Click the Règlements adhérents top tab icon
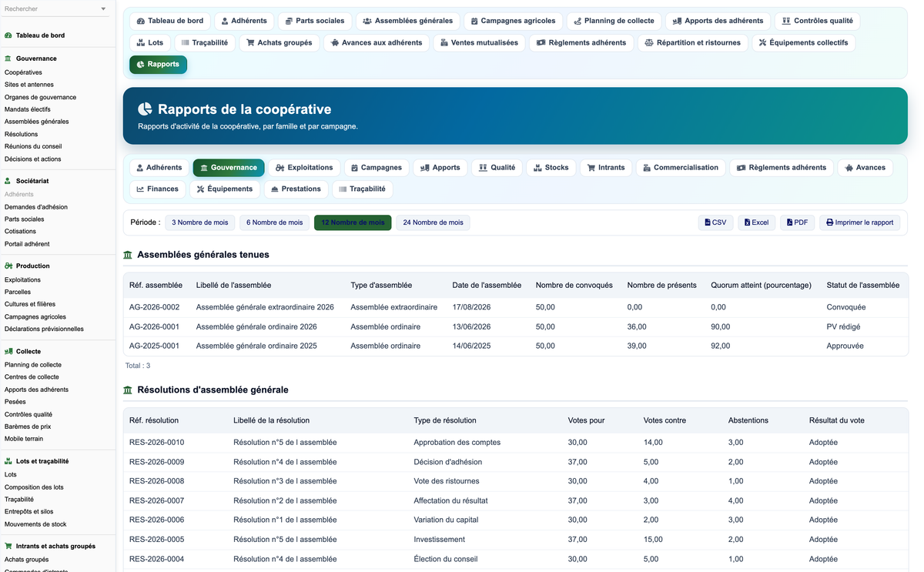This screenshot has height=572, width=924. [541, 42]
